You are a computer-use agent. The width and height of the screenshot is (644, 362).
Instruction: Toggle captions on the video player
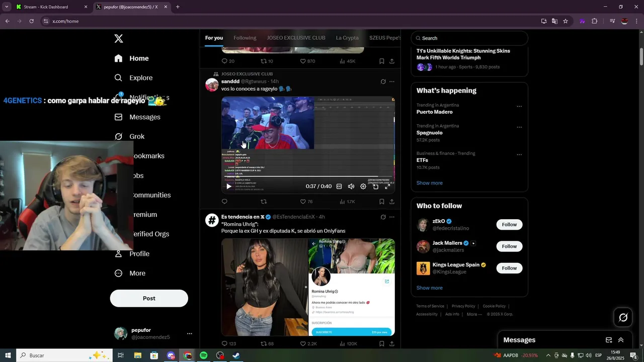[339, 187]
